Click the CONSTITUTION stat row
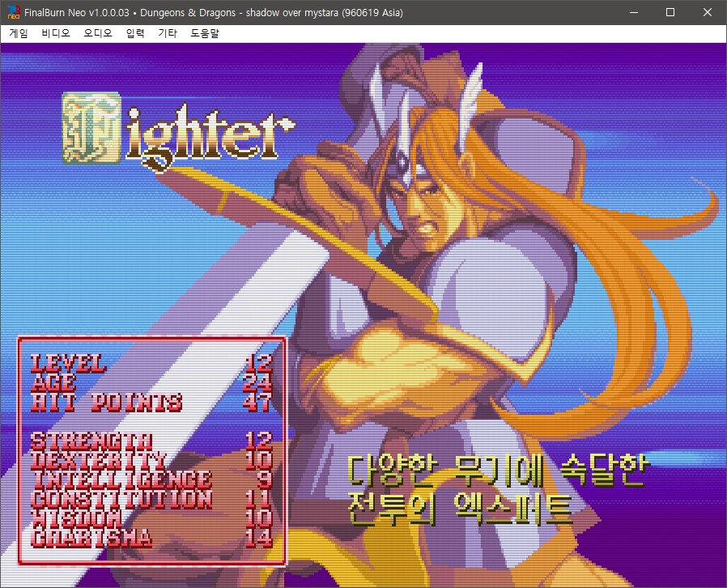Viewport: 727px width, 588px height. [151, 500]
